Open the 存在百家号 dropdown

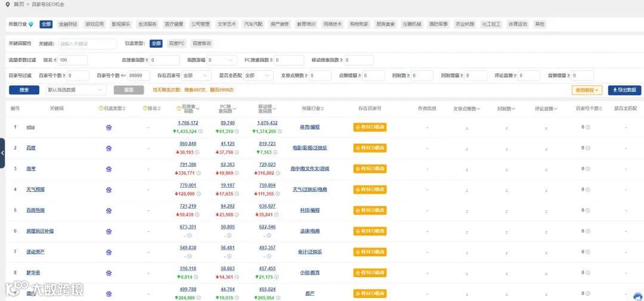(197, 76)
